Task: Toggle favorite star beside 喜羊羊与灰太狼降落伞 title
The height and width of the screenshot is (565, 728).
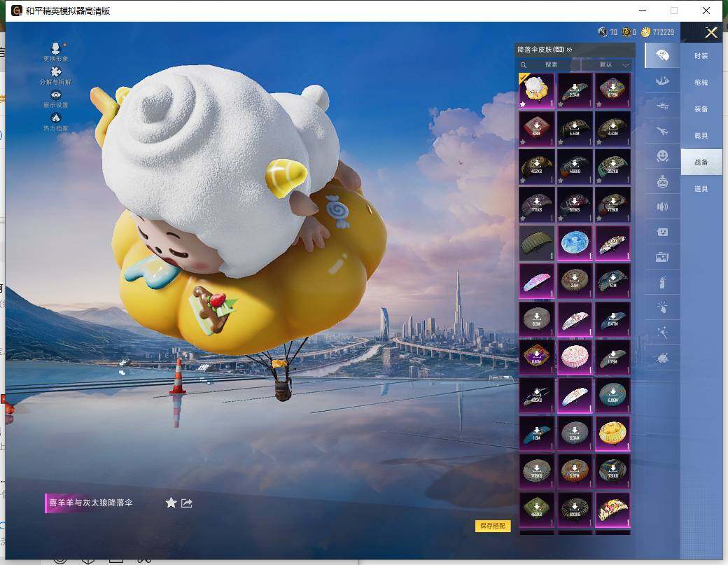Action: point(171,503)
